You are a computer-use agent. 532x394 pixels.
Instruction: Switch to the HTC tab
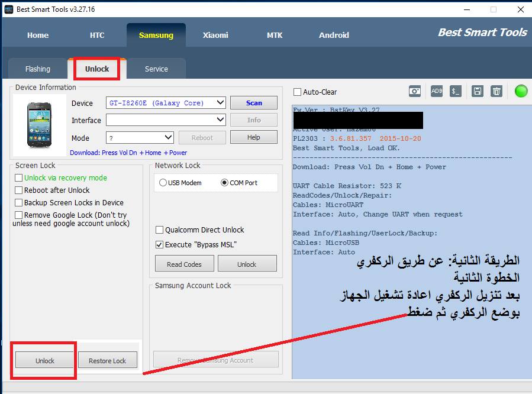tap(97, 35)
